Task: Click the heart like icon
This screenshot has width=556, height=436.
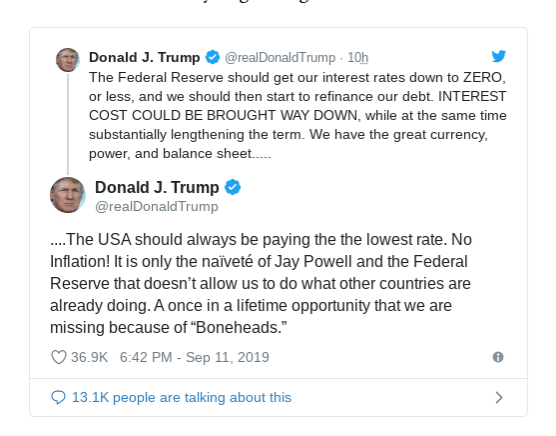Action: (x=59, y=357)
